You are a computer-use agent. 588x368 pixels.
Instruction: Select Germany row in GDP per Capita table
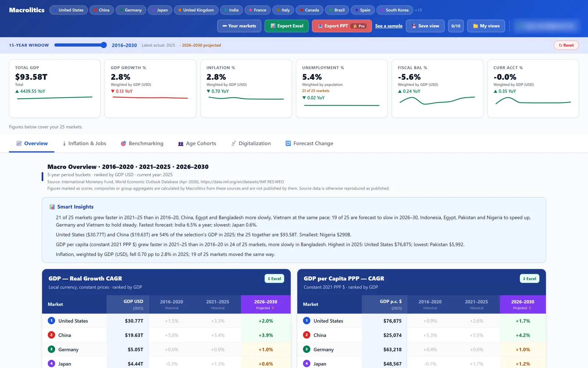click(x=422, y=350)
